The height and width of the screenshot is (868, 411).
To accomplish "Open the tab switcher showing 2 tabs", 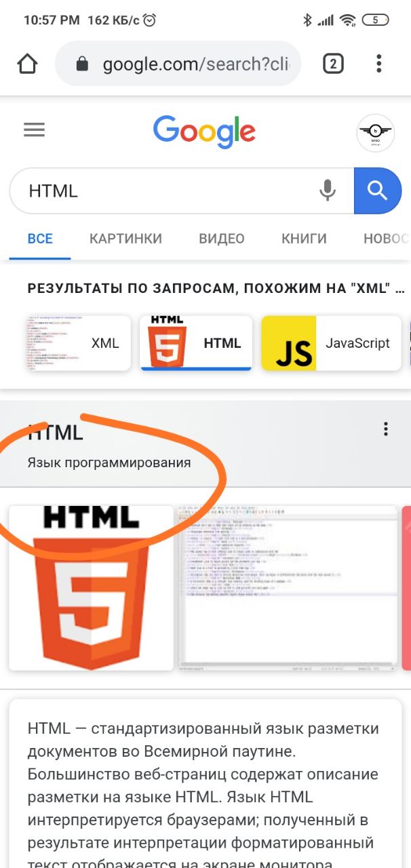I will click(x=333, y=64).
